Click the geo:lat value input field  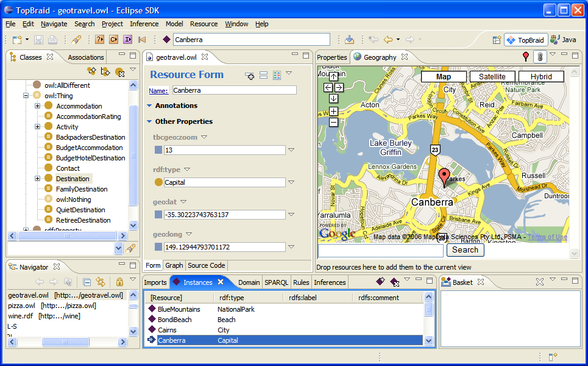(x=224, y=215)
